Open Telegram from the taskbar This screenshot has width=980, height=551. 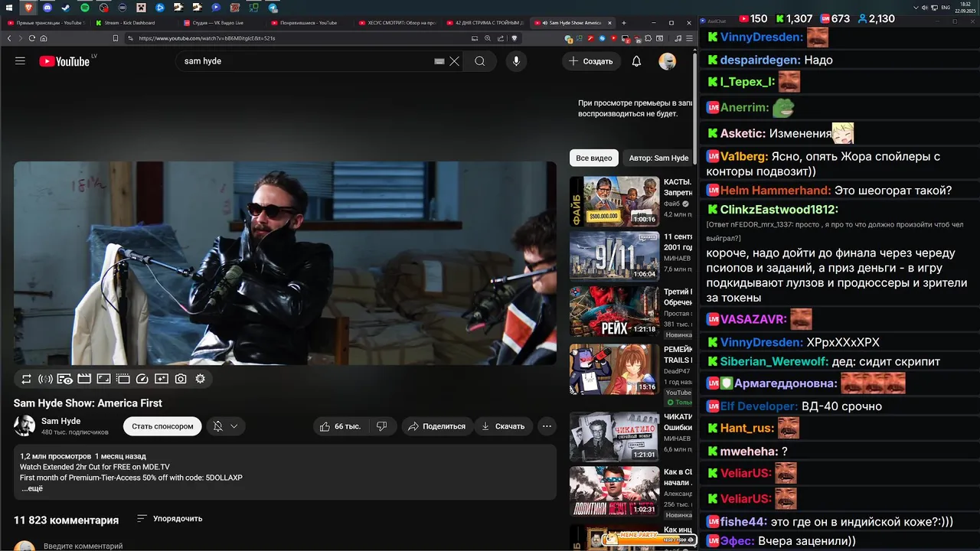[x=273, y=7]
